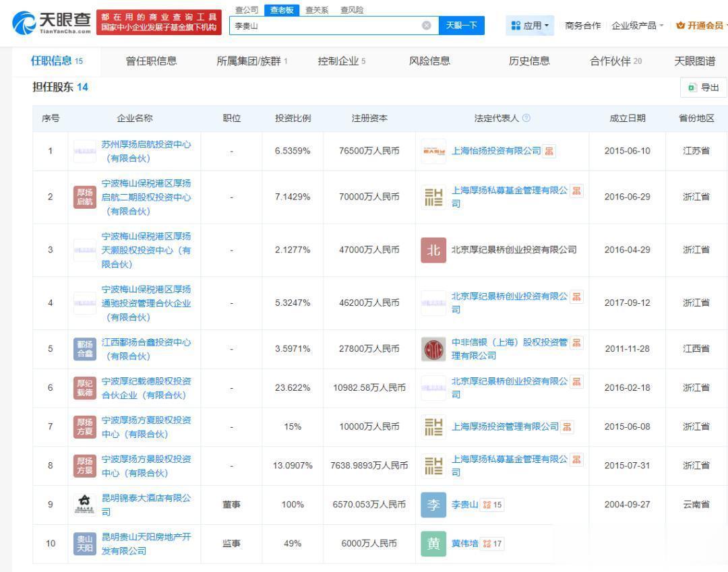Open 苏州厚扬启航投资中心 company link
This screenshot has height=572, width=728.
pos(146,152)
